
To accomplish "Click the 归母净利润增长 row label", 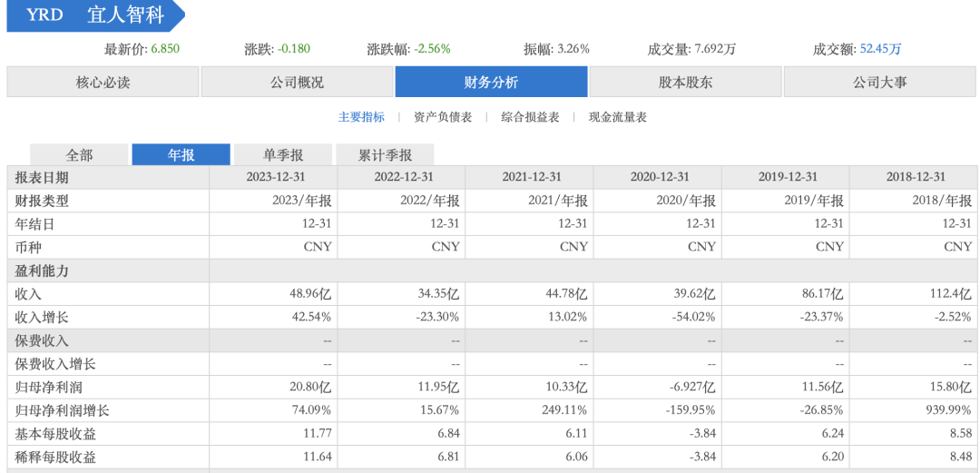I will [x=62, y=410].
